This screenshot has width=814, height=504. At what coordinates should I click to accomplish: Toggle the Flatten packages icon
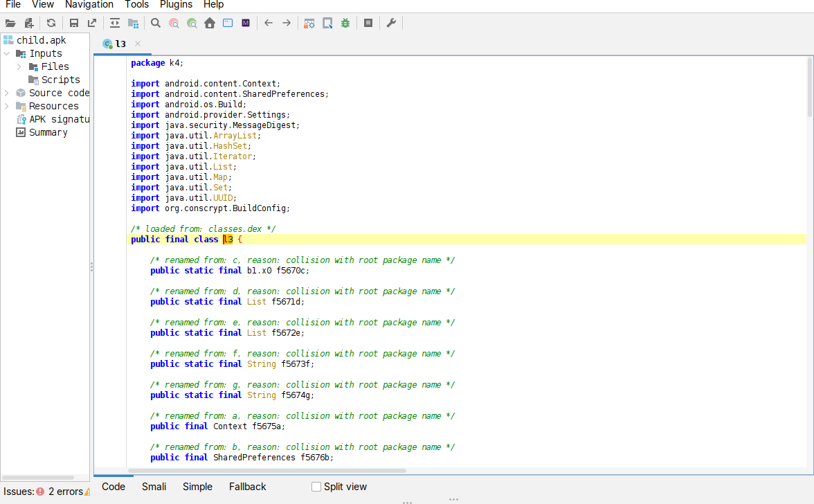tap(134, 23)
